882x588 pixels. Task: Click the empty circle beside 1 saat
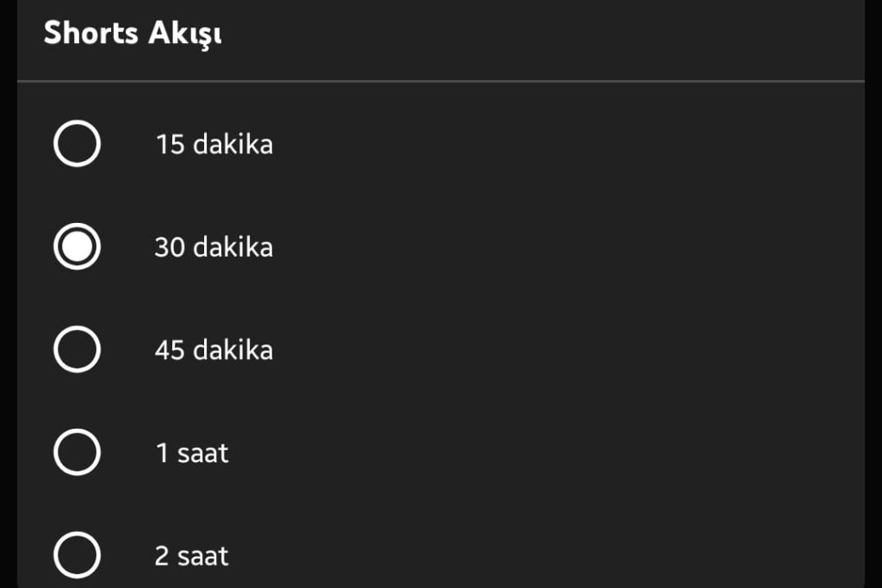(77, 453)
